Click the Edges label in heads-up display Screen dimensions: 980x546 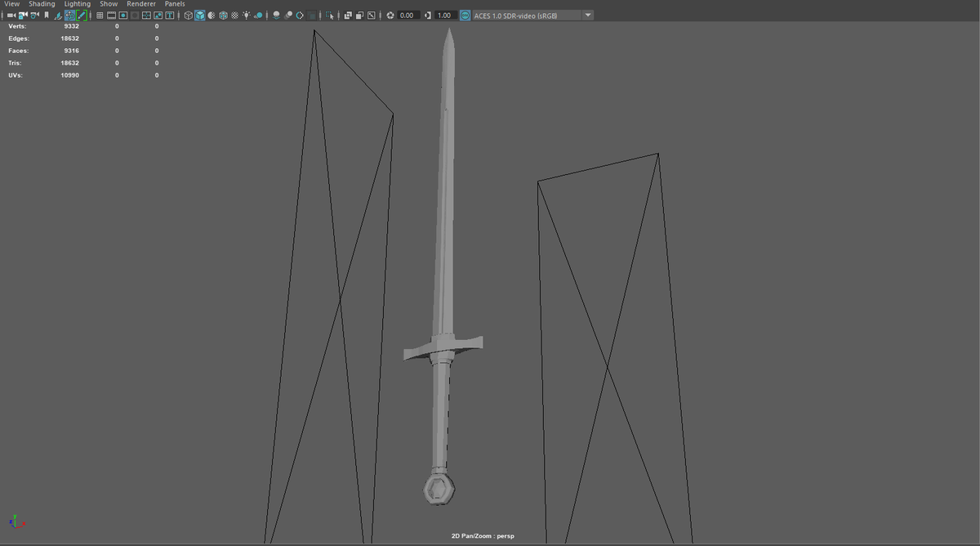pyautogui.click(x=19, y=38)
